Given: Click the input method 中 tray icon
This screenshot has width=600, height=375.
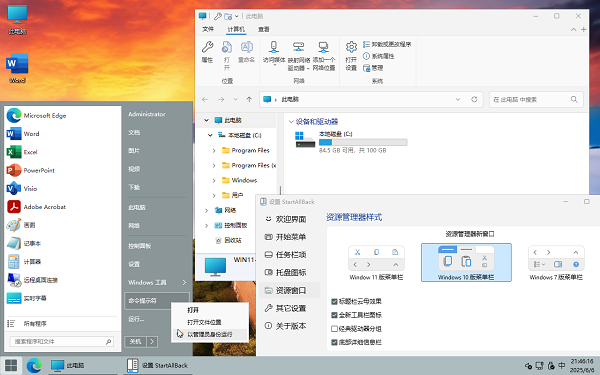Looking at the screenshot, I should point(561,365).
